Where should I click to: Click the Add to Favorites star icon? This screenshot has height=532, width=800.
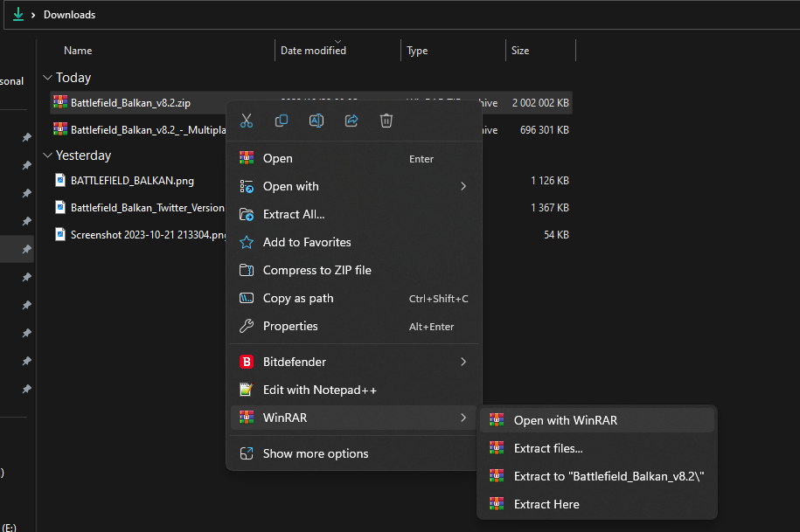click(x=247, y=242)
